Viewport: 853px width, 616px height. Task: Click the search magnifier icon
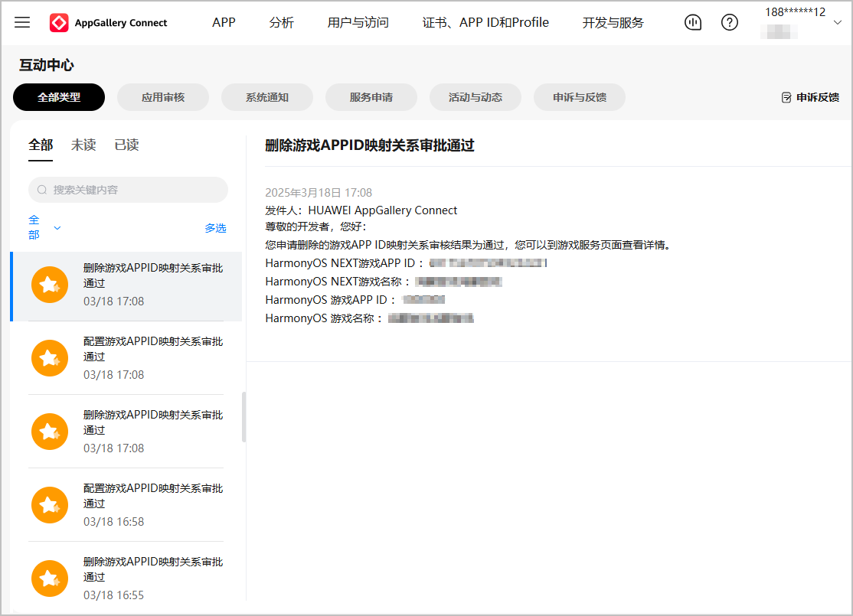point(42,190)
